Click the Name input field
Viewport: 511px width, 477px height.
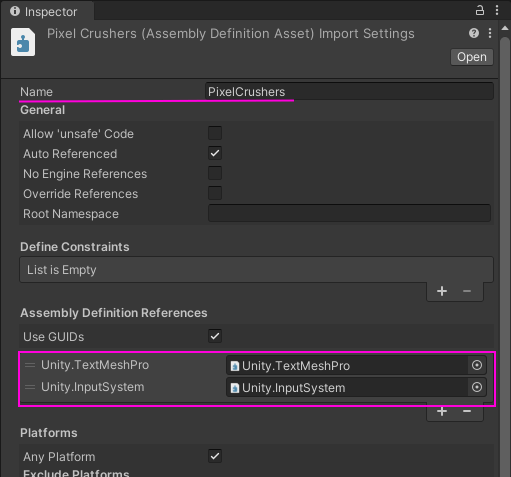pyautogui.click(x=349, y=92)
